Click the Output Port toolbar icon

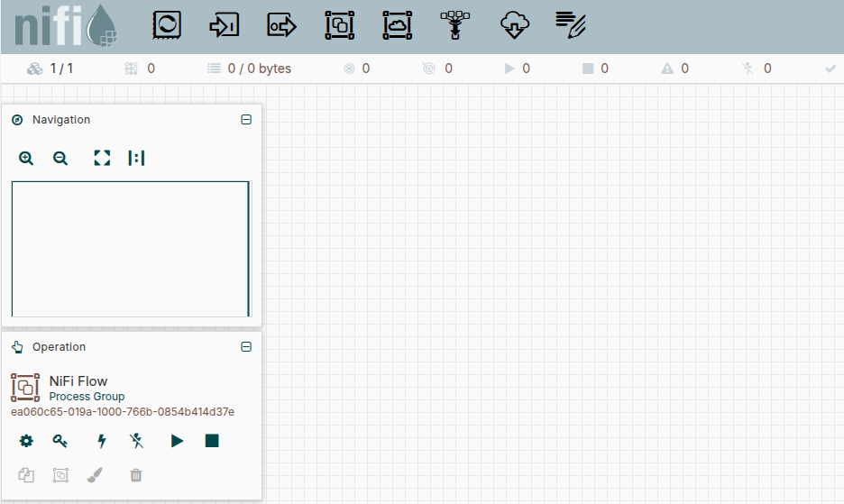[x=281, y=25]
